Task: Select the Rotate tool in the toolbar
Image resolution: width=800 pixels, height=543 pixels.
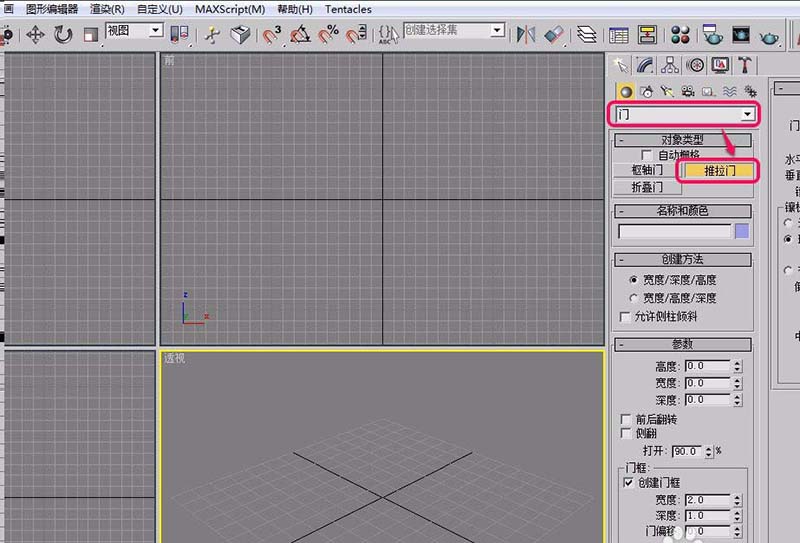Action: 63,34
